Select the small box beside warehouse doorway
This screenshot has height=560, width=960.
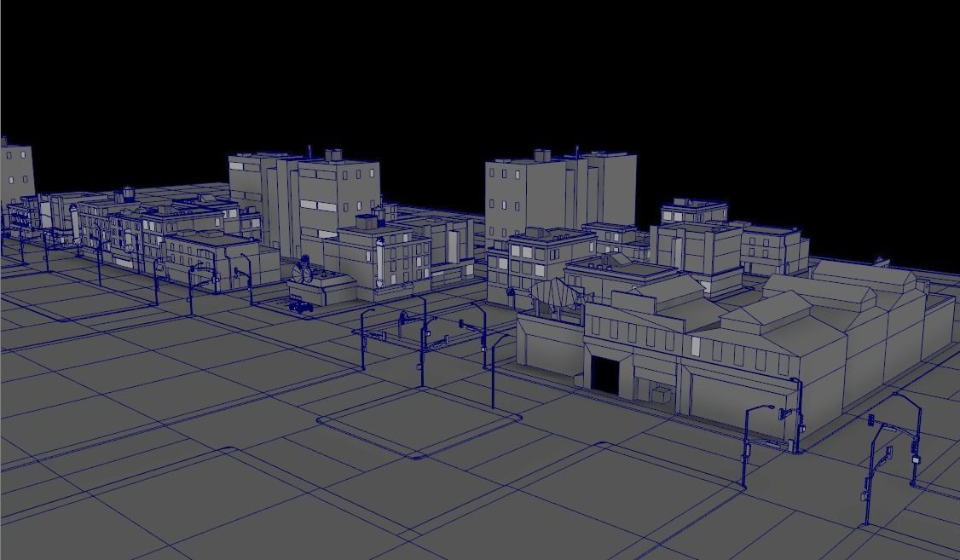pyautogui.click(x=662, y=394)
